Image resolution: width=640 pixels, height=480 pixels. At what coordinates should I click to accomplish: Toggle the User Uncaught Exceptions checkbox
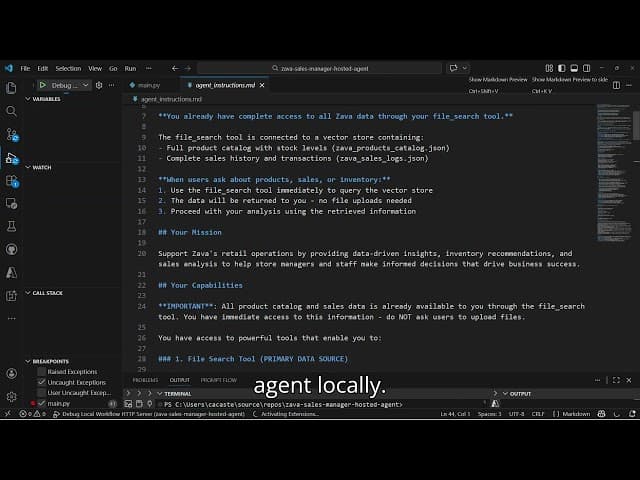(x=42, y=393)
